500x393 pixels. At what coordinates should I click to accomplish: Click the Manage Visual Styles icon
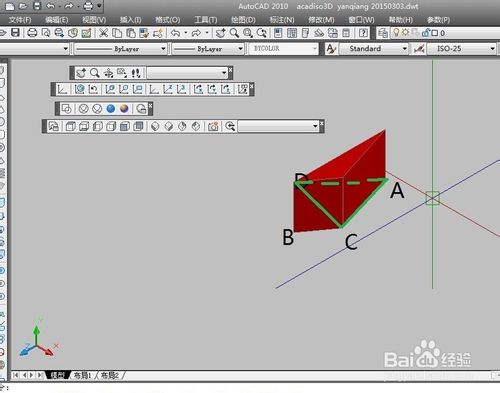tap(141, 109)
